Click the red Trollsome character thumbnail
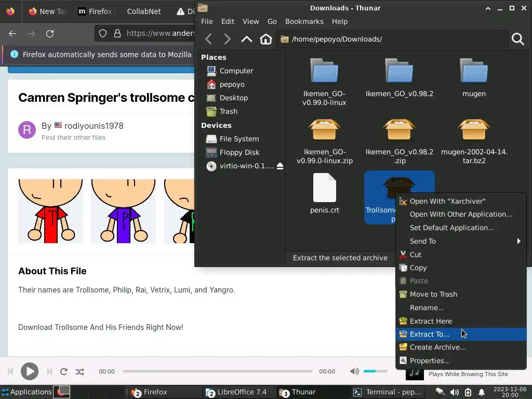Viewport: 532px width, 399px height. (50, 211)
